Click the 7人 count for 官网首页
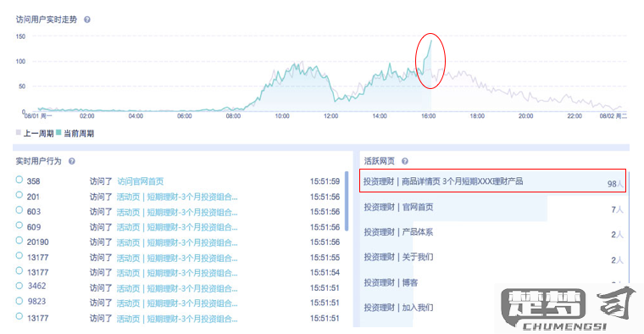The image size is (644, 334). 617,209
